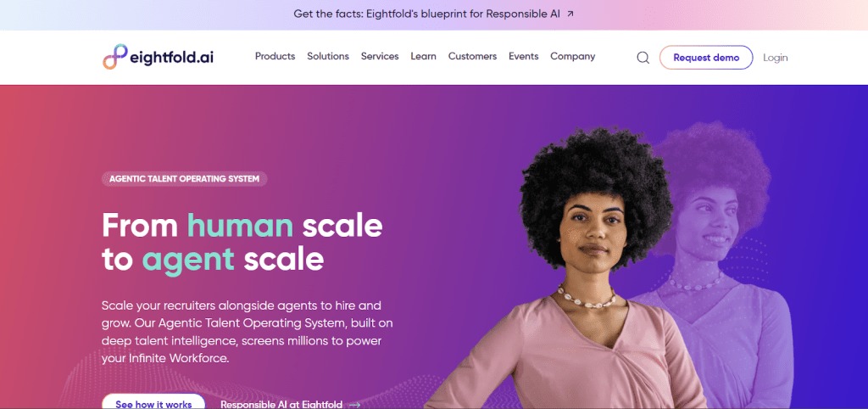
Task: Click See how it works button
Action: coord(153,402)
